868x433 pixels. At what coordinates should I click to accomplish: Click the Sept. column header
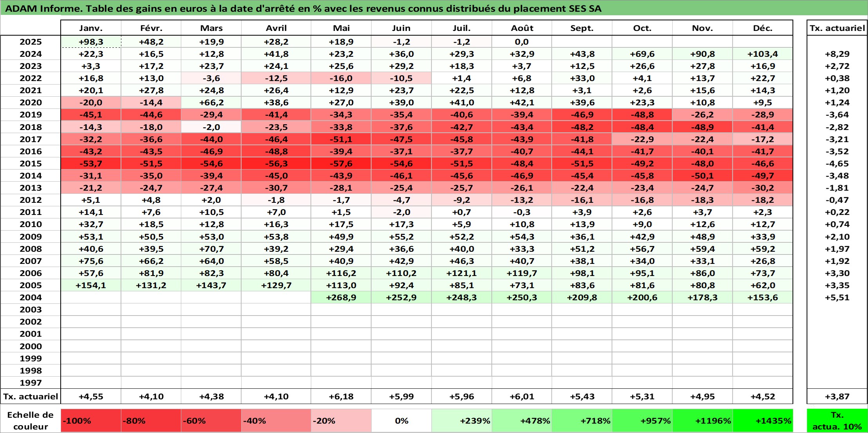pos(582,28)
